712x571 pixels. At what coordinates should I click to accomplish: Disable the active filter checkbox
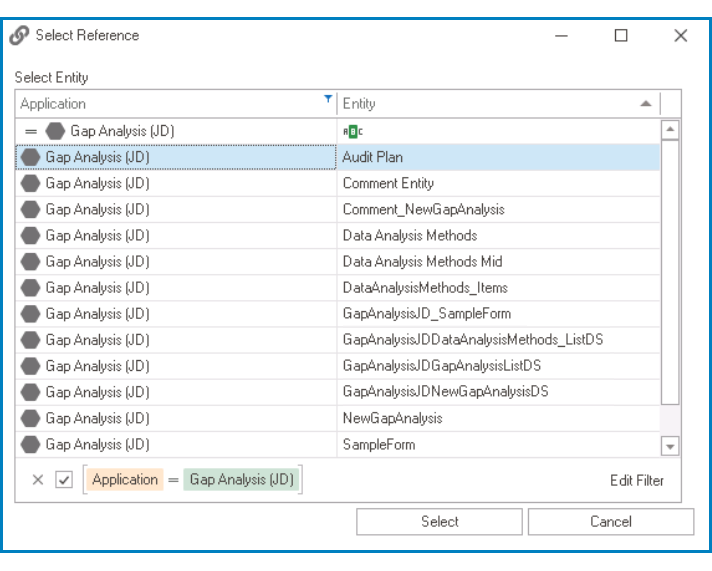click(64, 480)
